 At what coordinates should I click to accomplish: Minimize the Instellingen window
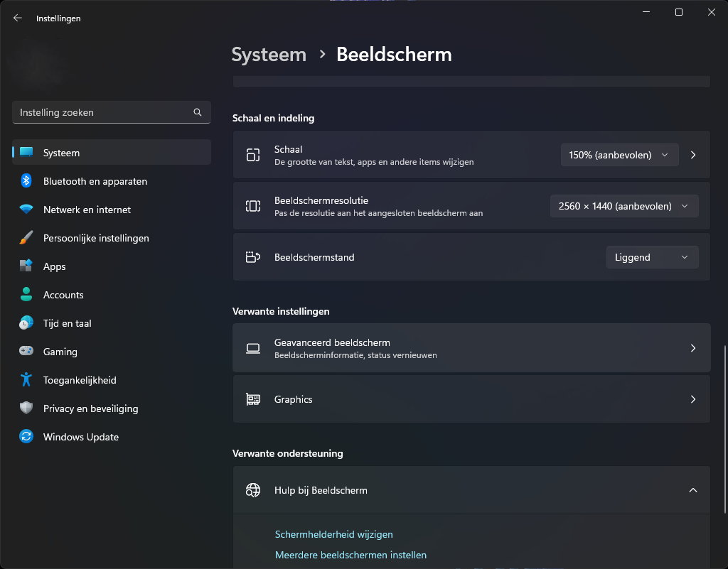pyautogui.click(x=646, y=12)
